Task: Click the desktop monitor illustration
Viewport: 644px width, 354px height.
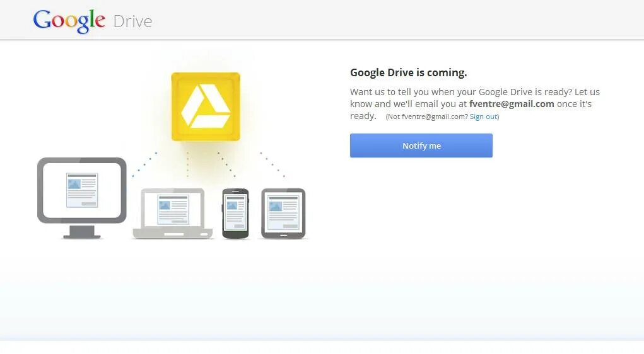Action: coord(82,198)
